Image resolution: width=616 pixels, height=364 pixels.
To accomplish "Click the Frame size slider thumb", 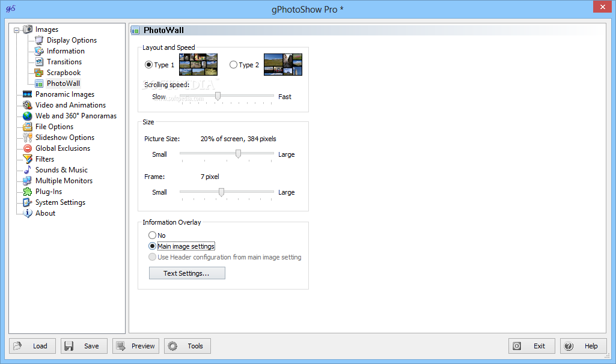I will [x=222, y=192].
